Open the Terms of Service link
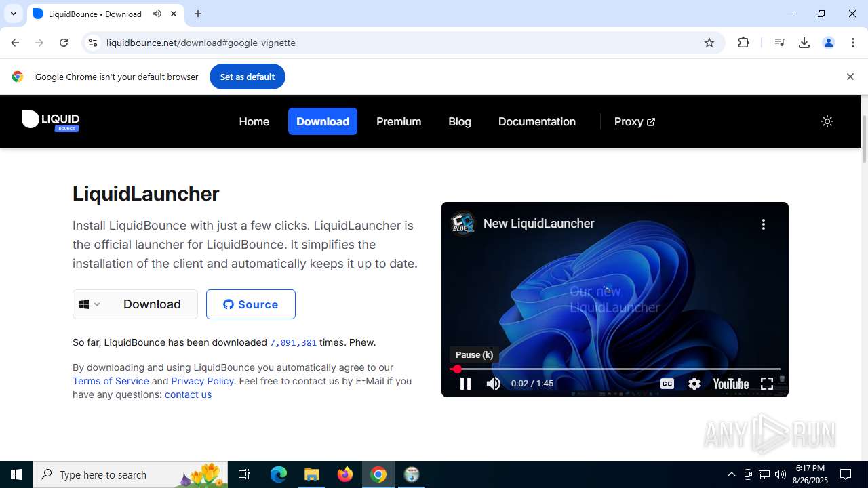 click(111, 381)
